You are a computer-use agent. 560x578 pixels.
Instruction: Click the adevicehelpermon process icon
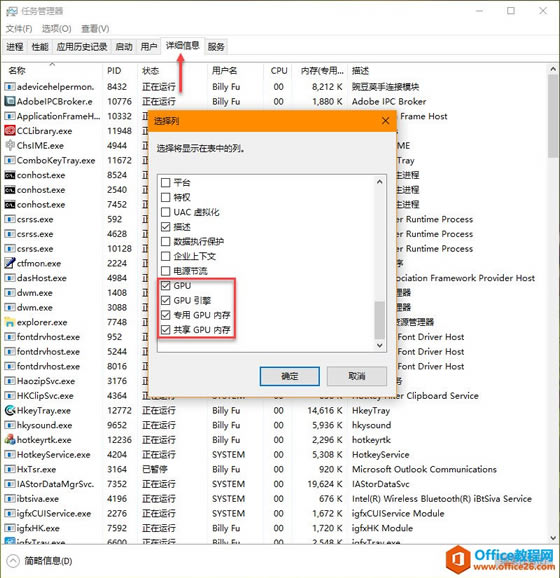coord(10,87)
